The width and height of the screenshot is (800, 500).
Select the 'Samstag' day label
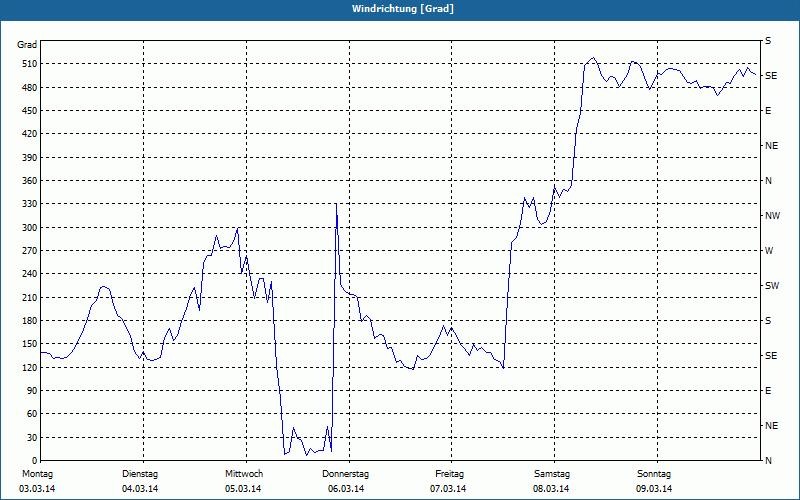pos(552,474)
